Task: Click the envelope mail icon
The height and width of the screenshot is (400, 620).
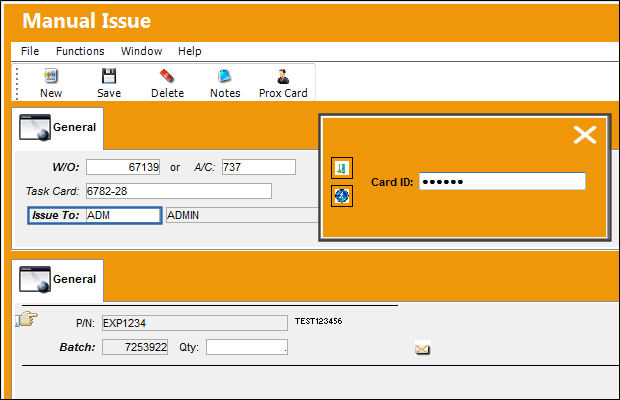Action: (422, 349)
